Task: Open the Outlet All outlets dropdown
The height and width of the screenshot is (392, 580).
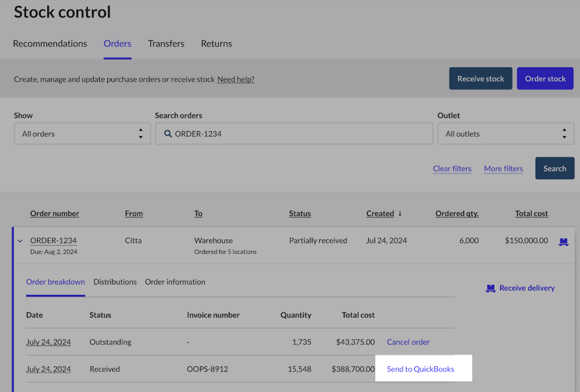Action: point(505,134)
